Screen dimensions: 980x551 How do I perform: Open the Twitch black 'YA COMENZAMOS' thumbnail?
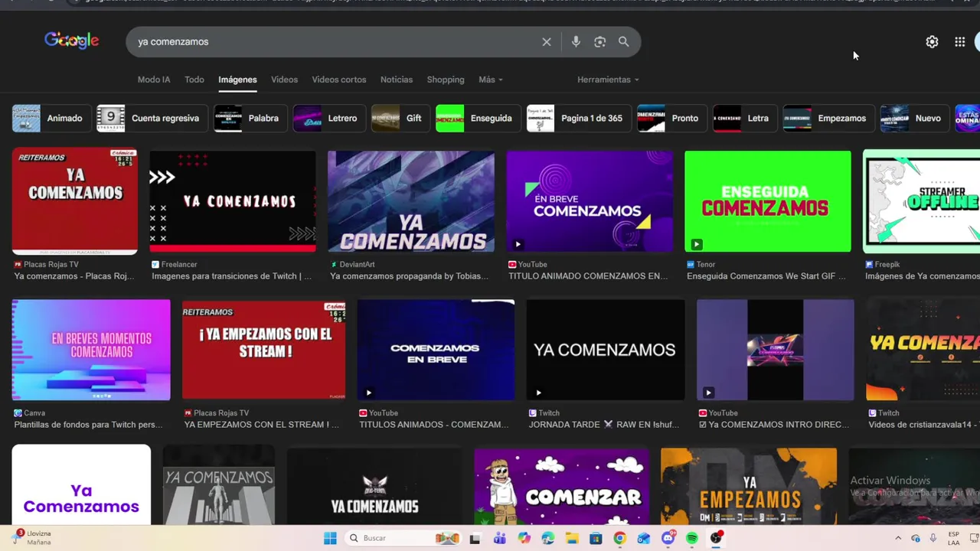606,350
